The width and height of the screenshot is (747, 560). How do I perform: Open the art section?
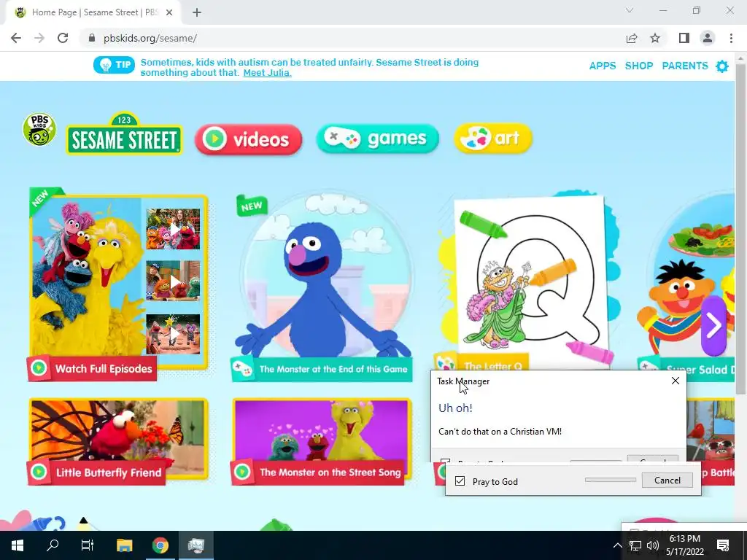click(x=493, y=138)
